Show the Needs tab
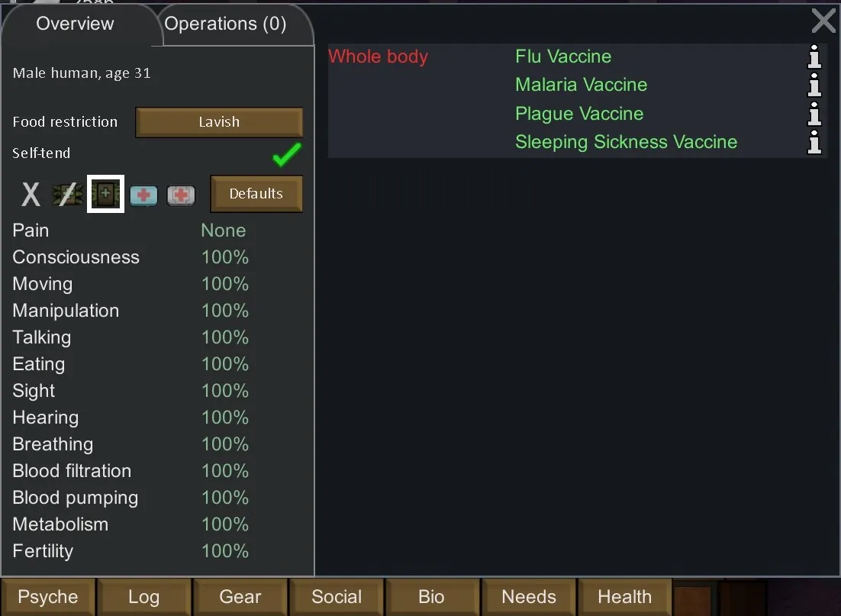Image resolution: width=841 pixels, height=616 pixels. (x=529, y=597)
